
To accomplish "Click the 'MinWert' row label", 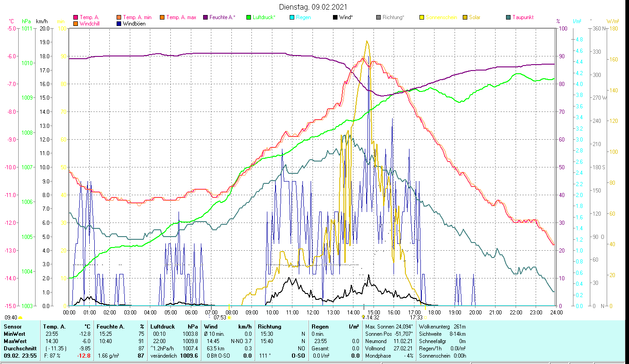I will tap(14, 334).
